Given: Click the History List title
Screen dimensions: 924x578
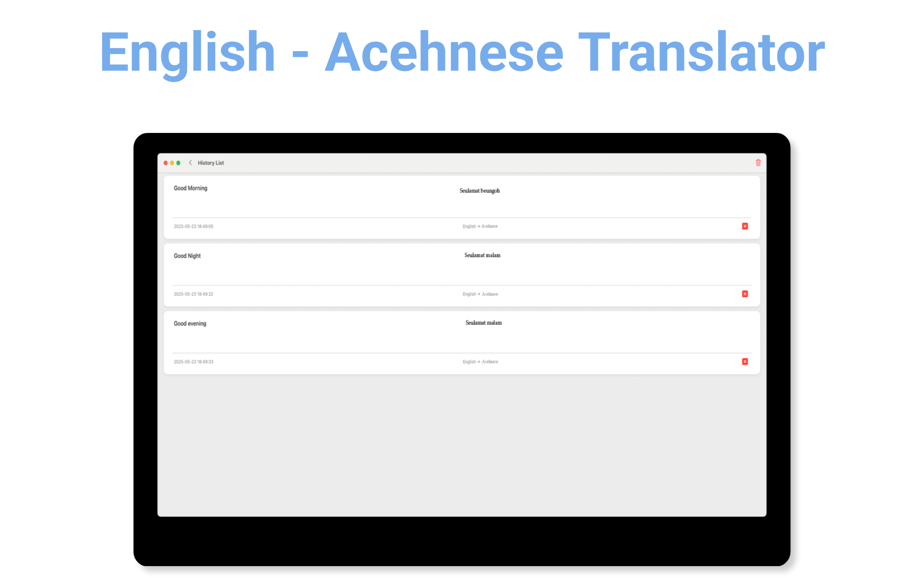Looking at the screenshot, I should pos(210,163).
